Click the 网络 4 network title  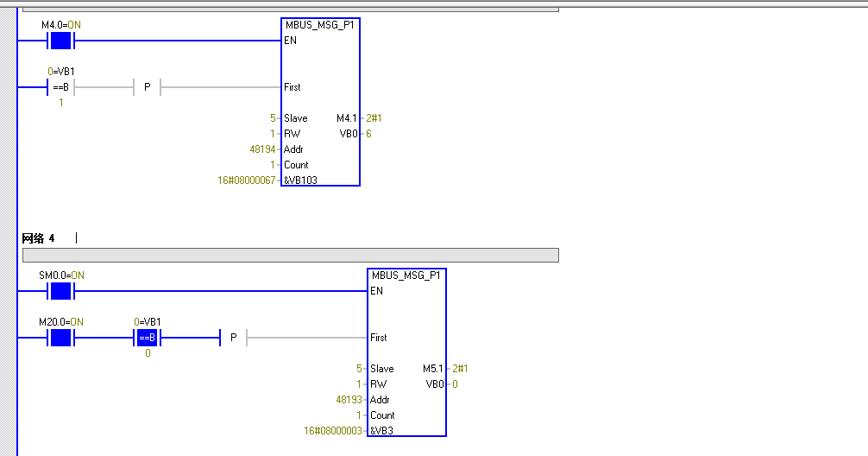pos(38,238)
